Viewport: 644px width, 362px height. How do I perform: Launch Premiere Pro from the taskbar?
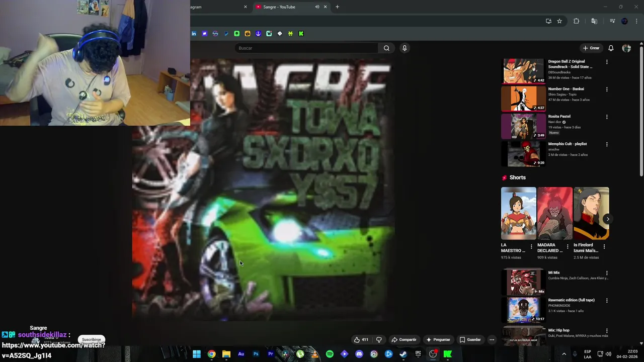point(271,354)
